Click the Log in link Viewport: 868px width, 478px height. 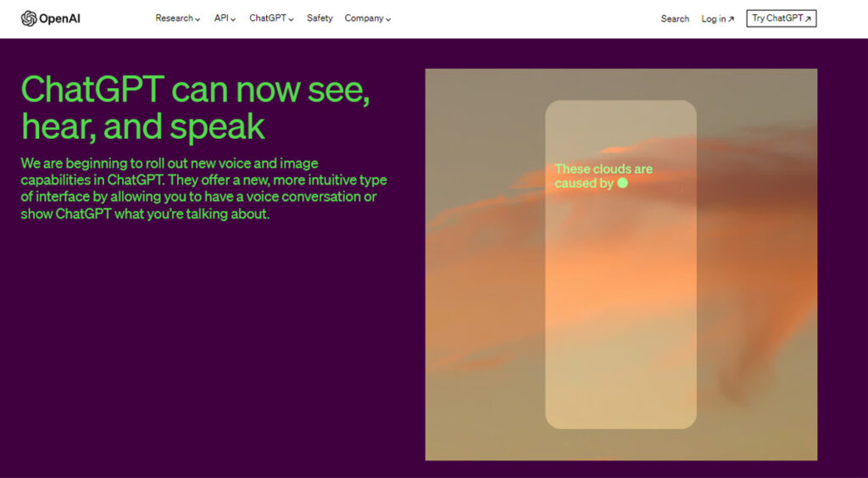tap(713, 19)
